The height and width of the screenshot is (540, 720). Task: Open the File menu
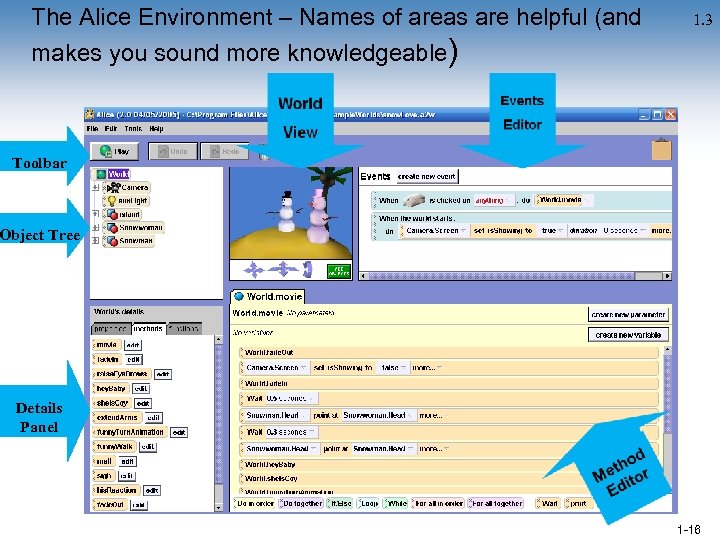coord(92,129)
